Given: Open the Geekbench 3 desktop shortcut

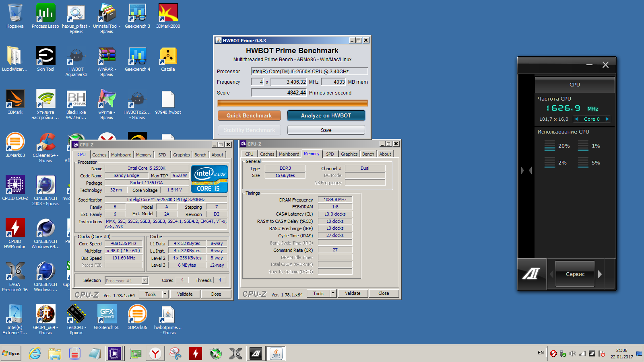Looking at the screenshot, I should pos(137,16).
